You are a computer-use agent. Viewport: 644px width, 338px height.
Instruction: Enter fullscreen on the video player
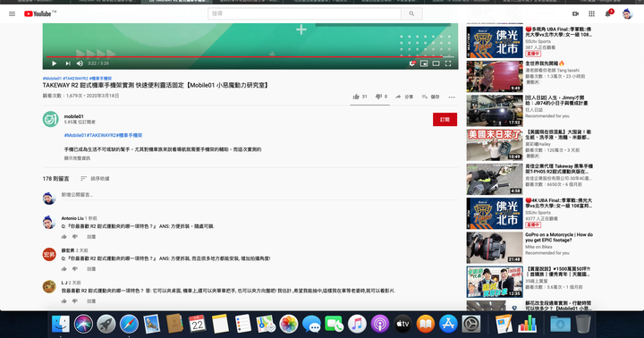448,63
